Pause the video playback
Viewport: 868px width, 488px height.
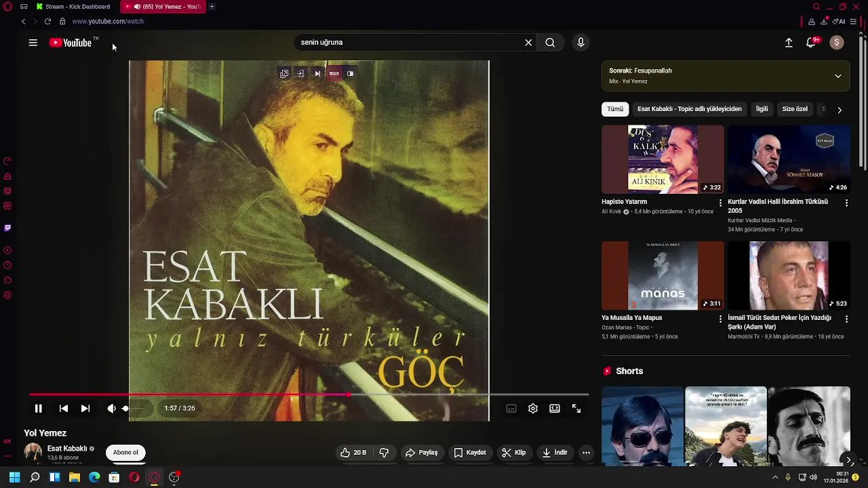coord(39,409)
